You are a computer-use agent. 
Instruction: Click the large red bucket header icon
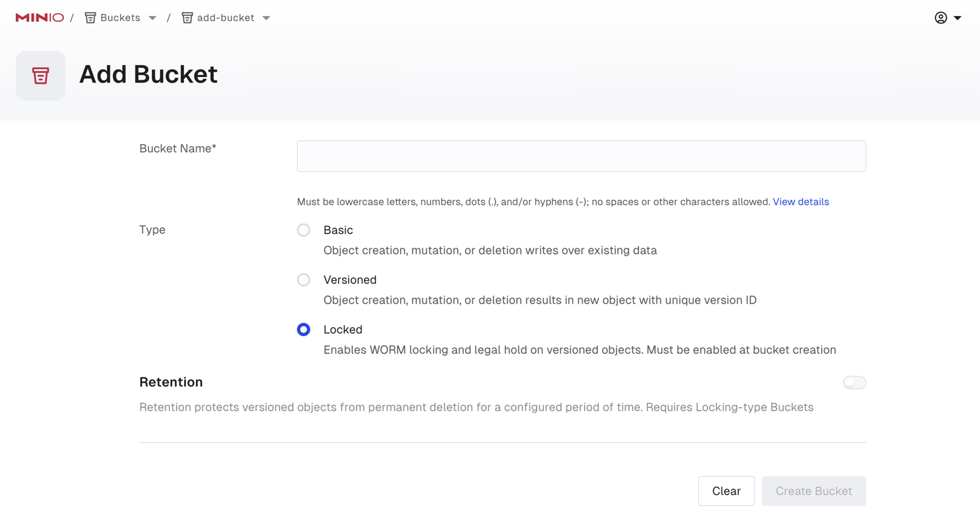click(41, 76)
